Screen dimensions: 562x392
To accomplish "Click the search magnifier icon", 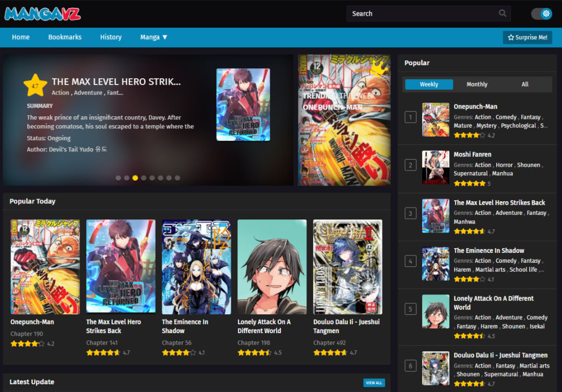I will (502, 14).
